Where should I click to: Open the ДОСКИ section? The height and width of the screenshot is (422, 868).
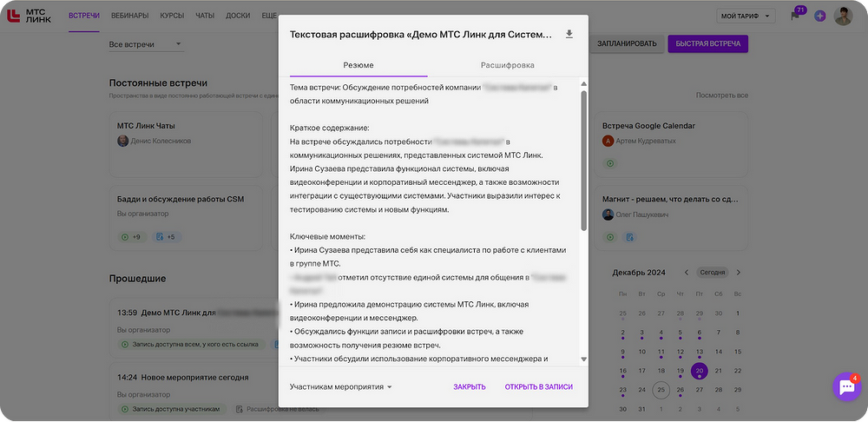point(238,16)
